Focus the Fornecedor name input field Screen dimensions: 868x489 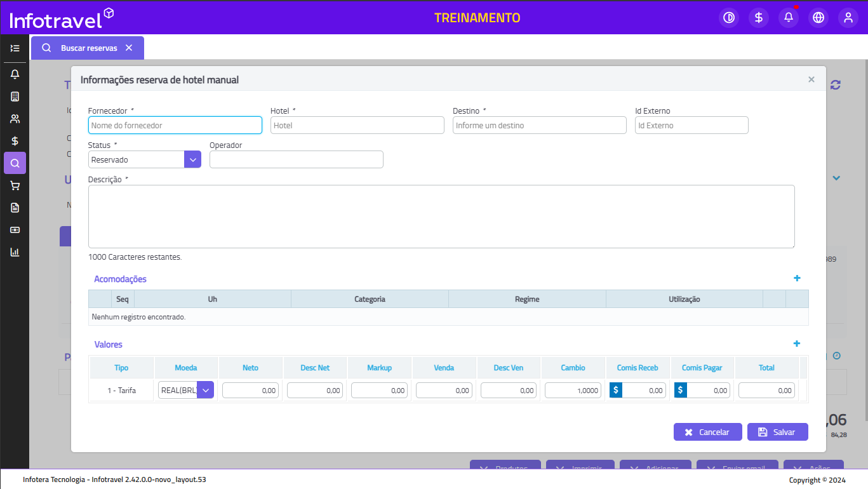(x=175, y=125)
